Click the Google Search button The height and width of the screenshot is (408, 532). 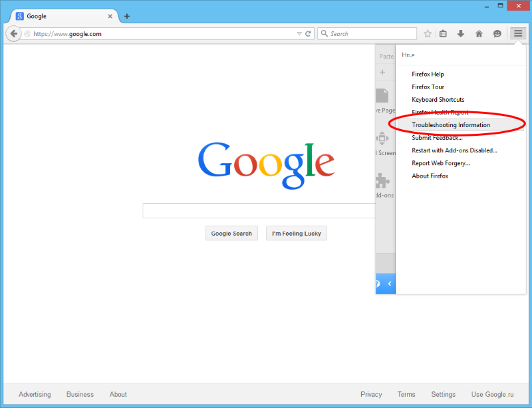(231, 234)
